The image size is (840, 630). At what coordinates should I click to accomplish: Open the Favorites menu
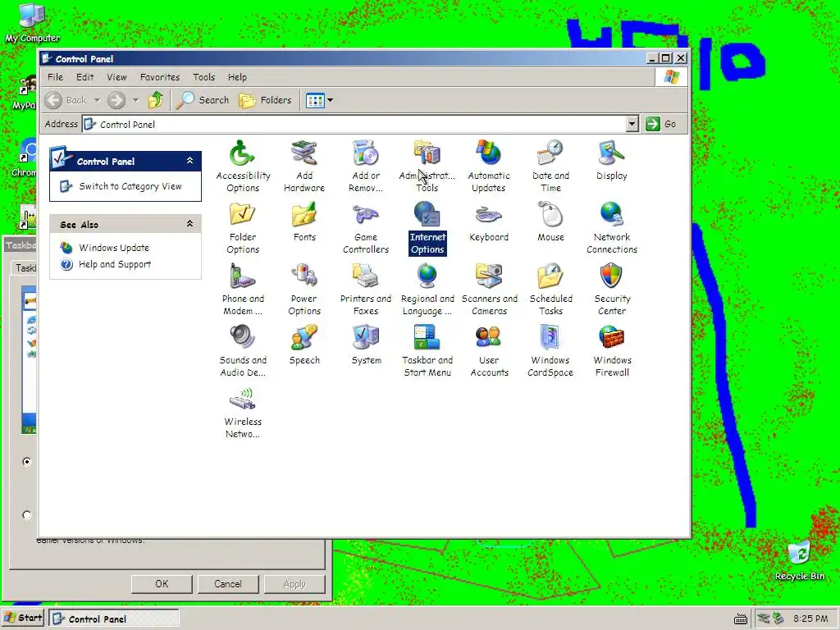point(160,77)
